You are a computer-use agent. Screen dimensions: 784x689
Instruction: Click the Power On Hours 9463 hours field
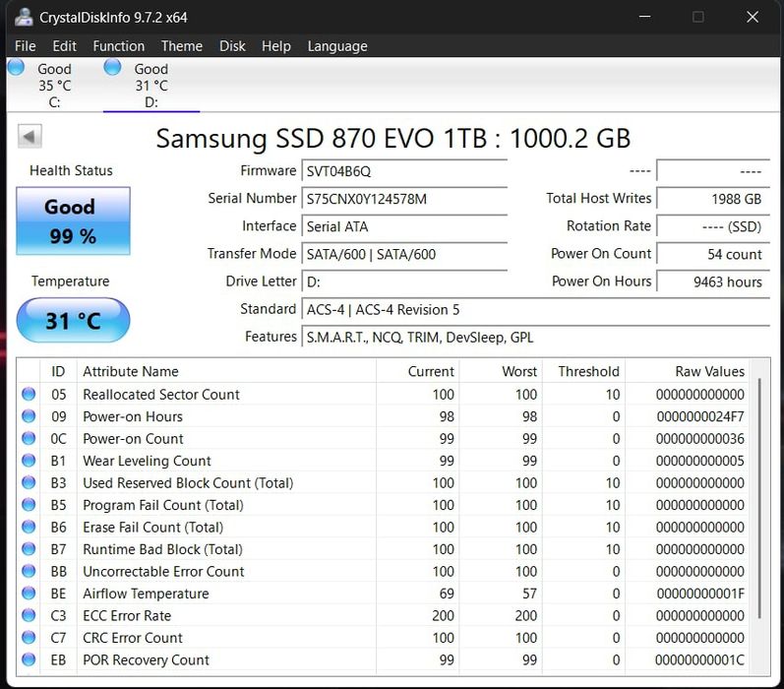pyautogui.click(x=713, y=282)
